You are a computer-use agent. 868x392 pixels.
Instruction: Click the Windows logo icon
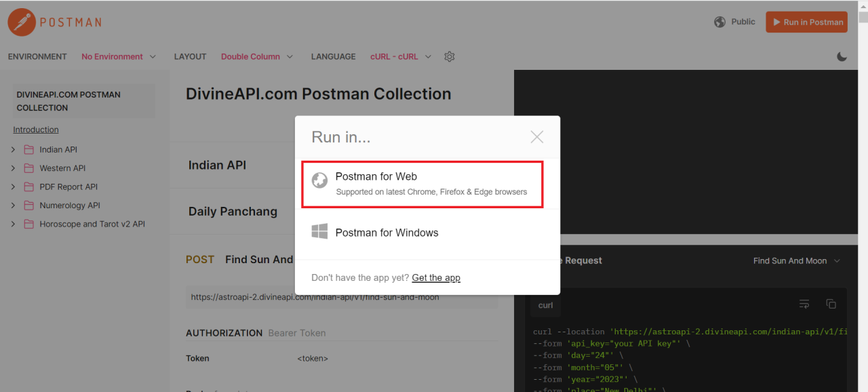click(319, 231)
